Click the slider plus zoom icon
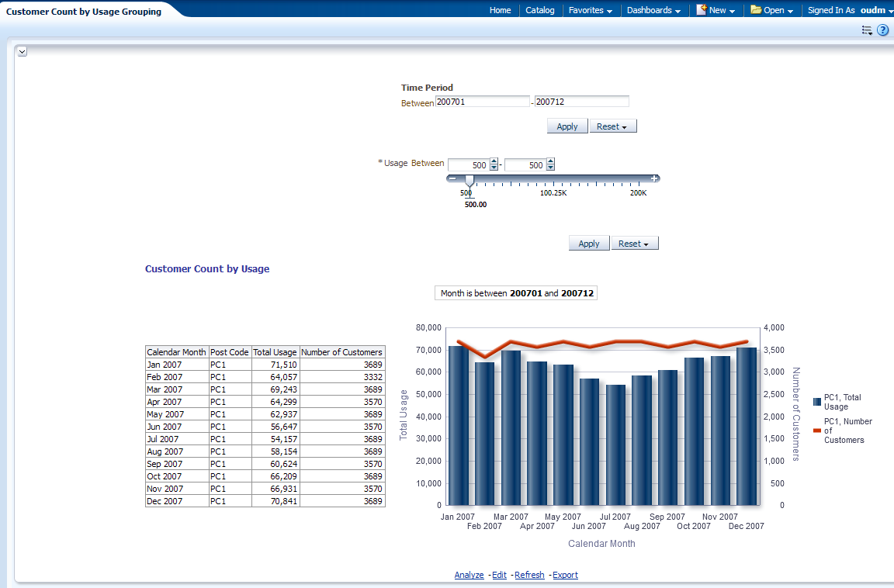Image resolution: width=894 pixels, height=588 pixels. pos(654,178)
